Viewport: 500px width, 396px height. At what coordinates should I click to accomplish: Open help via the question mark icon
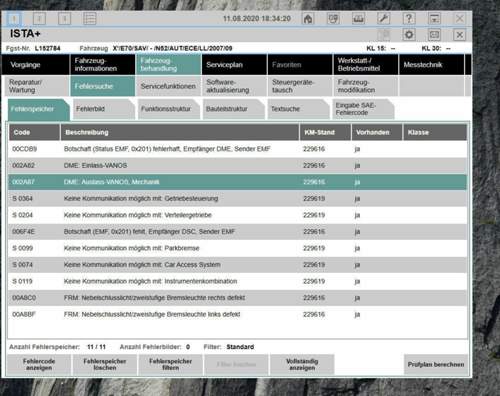click(x=409, y=18)
